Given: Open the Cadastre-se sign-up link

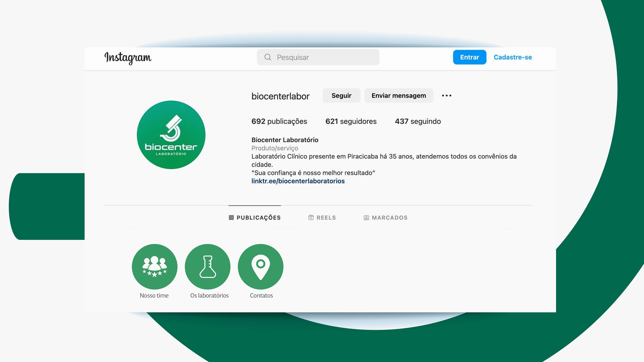Looking at the screenshot, I should pyautogui.click(x=512, y=57).
